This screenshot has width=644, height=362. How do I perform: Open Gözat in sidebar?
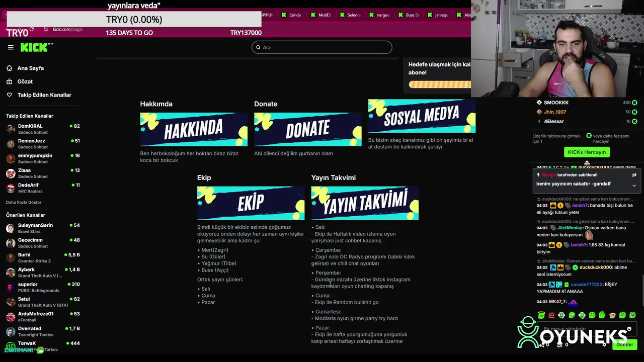(25, 81)
